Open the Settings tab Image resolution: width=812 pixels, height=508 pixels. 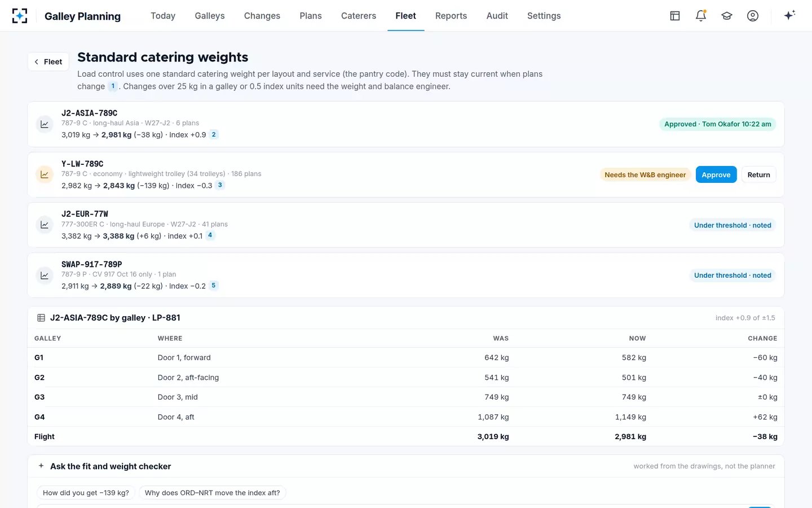pyautogui.click(x=544, y=16)
